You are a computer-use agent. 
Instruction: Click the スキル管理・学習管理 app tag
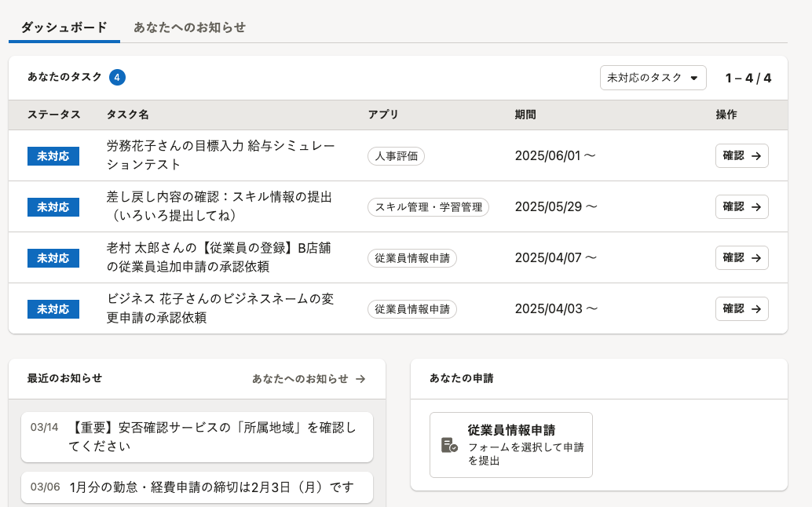coord(428,207)
